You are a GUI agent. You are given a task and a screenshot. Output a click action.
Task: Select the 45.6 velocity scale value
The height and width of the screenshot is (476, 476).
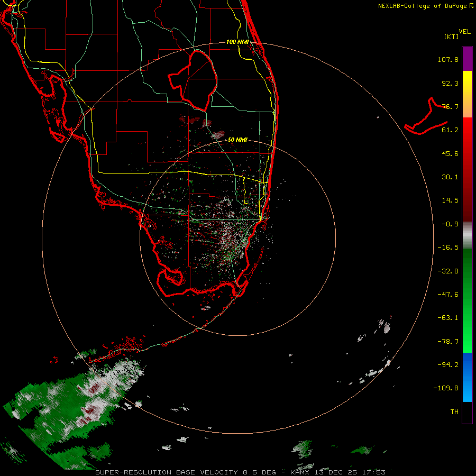pos(450,153)
